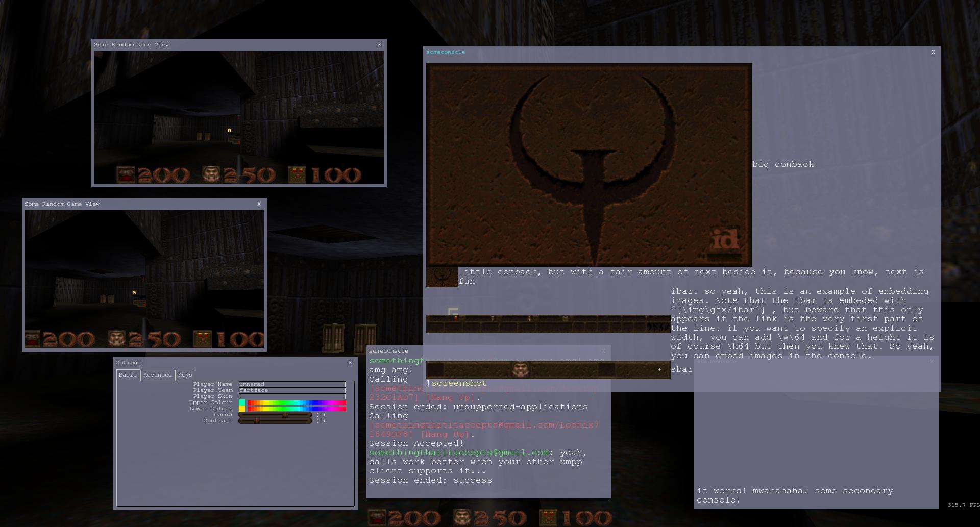
Task: Click the empty Player Skin field
Action: [x=292, y=396]
